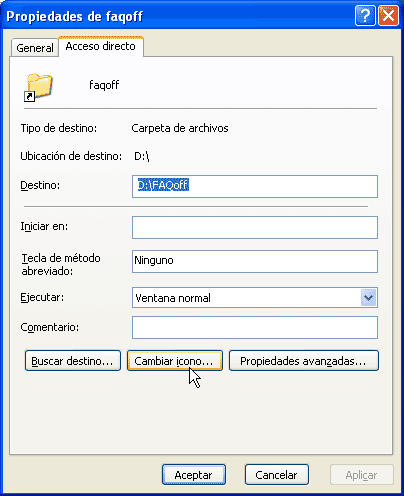Close the Propiedades de faqoff dialog
The width and height of the screenshot is (404, 496).
tap(388, 15)
